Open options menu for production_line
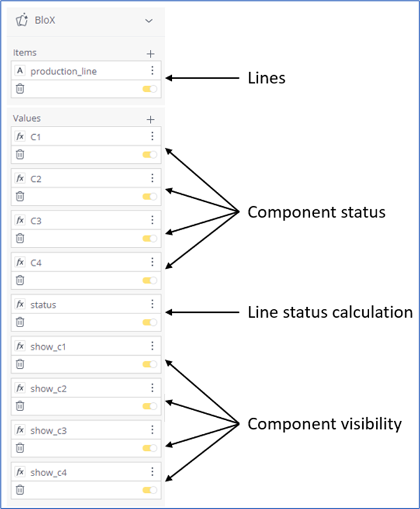The width and height of the screenshot is (420, 509). (152, 71)
